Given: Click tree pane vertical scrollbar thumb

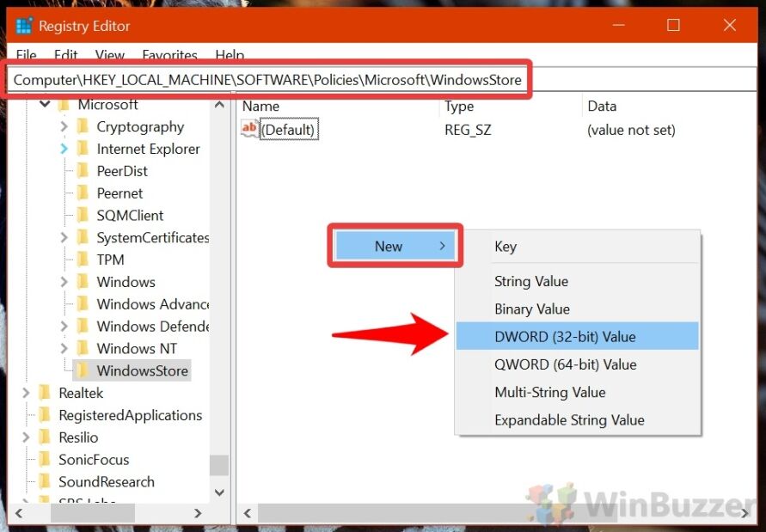Looking at the screenshot, I should pyautogui.click(x=219, y=465).
